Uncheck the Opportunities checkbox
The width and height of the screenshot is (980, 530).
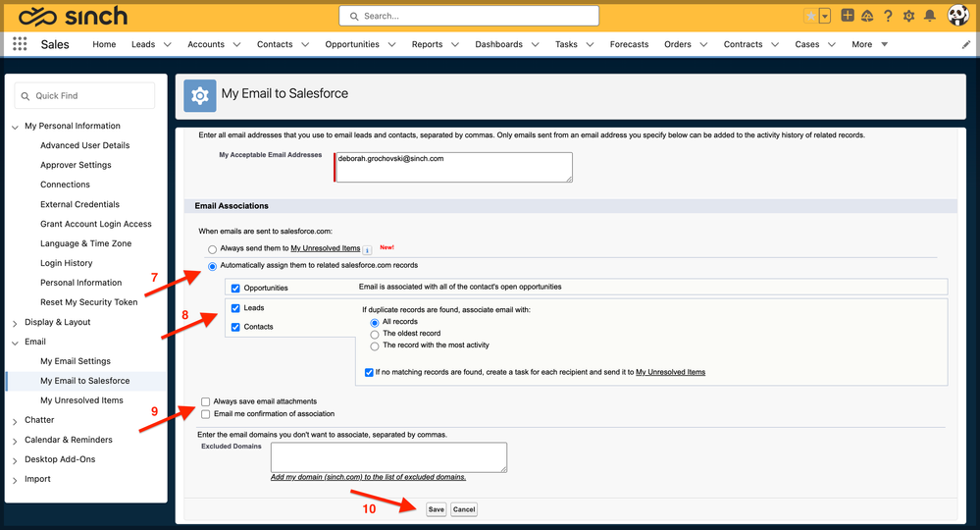click(235, 289)
